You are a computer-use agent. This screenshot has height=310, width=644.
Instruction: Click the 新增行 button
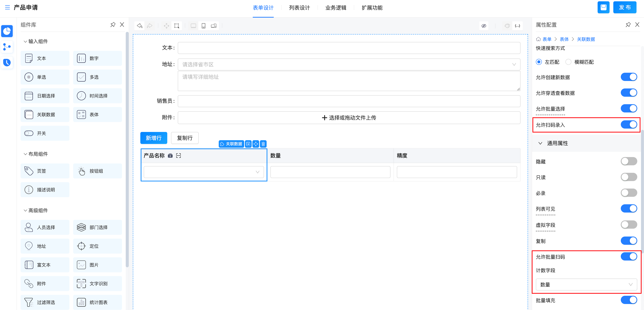tap(153, 138)
